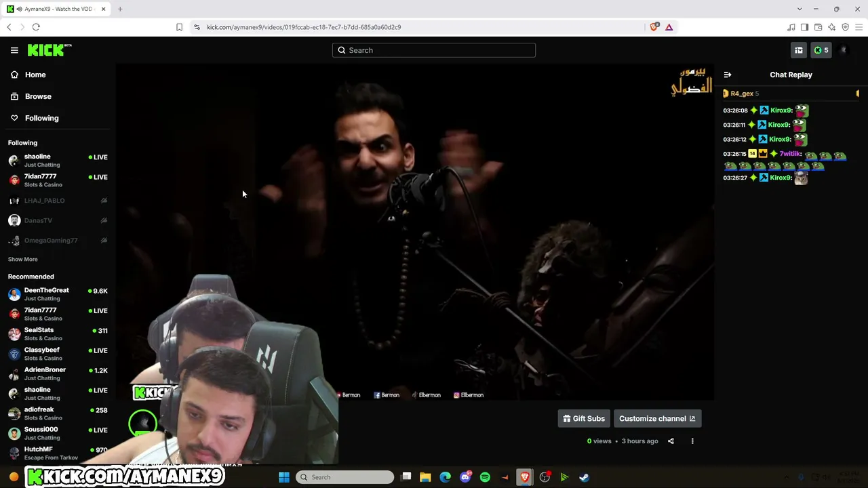Open recommended channel HutchMF
The width and height of the screenshot is (868, 488).
pos(58,453)
